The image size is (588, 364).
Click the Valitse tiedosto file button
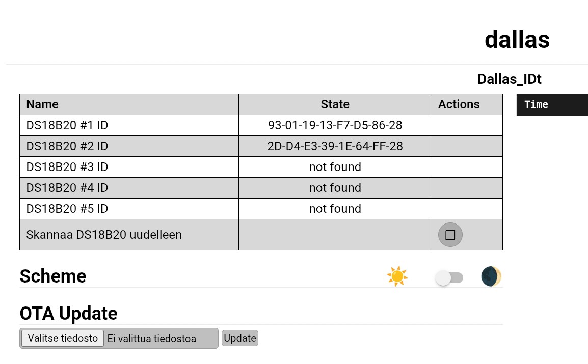coord(63,338)
